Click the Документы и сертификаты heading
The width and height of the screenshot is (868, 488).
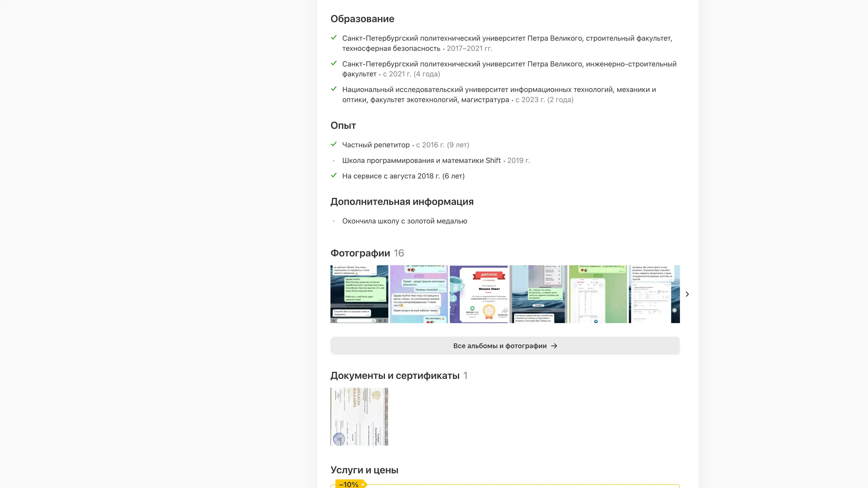tap(395, 375)
